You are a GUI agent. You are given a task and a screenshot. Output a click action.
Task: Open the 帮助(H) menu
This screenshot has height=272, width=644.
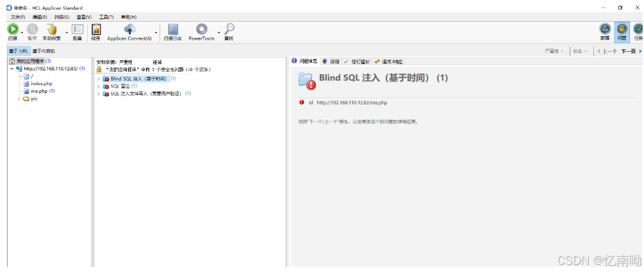point(129,17)
